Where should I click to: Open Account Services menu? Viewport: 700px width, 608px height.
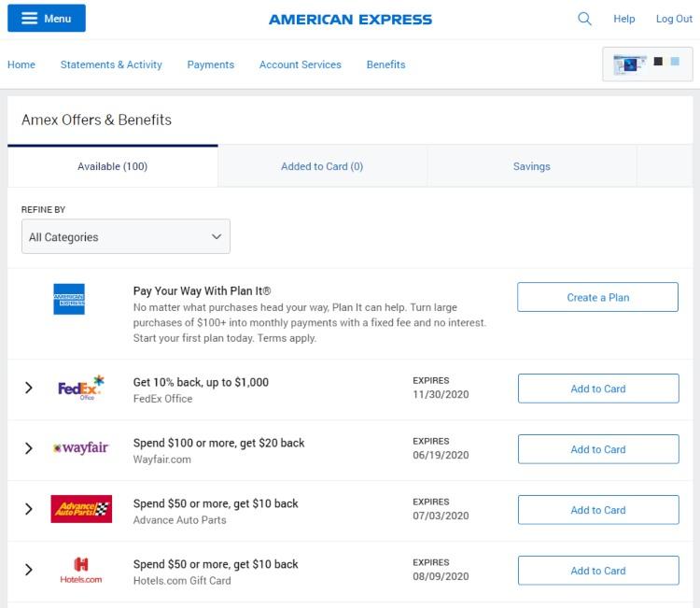point(301,64)
